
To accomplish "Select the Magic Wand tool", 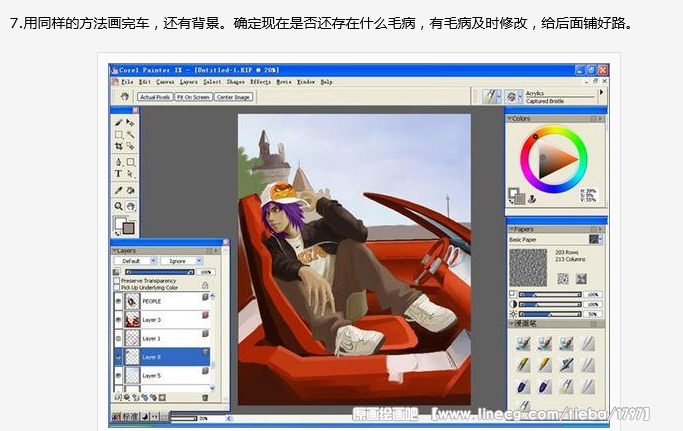I will point(130,135).
